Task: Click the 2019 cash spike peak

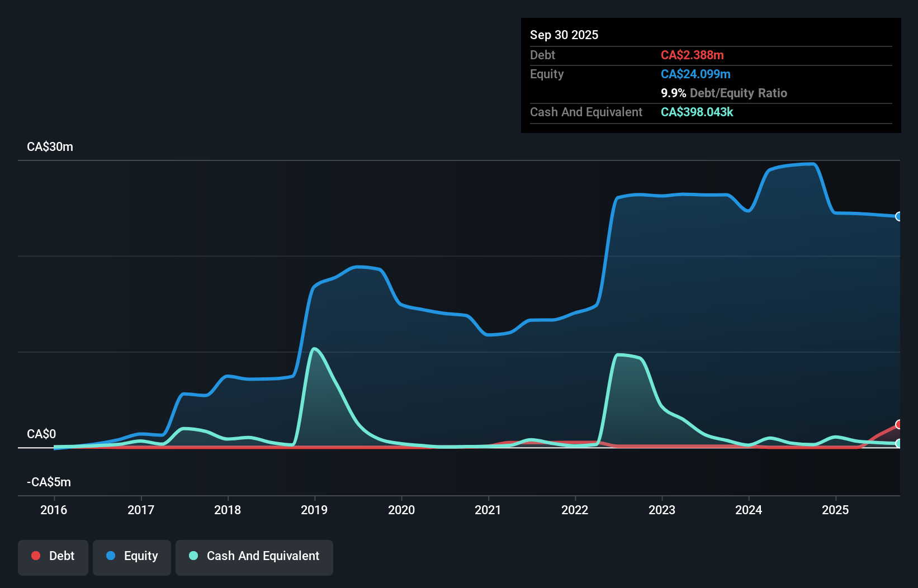Action: 315,348
